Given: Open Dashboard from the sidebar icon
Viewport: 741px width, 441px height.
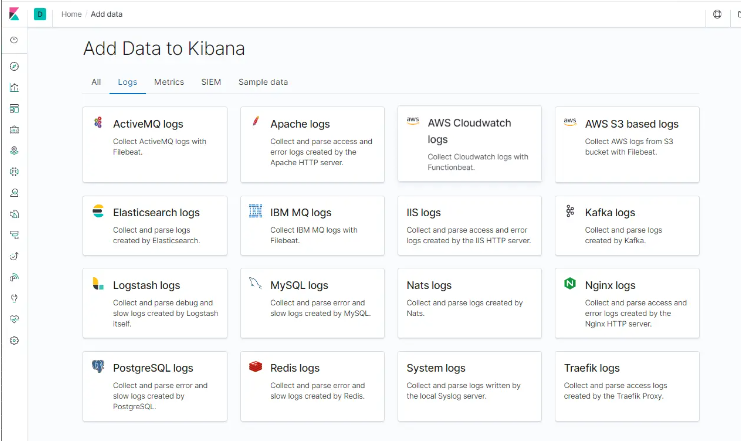Looking at the screenshot, I should (14, 109).
